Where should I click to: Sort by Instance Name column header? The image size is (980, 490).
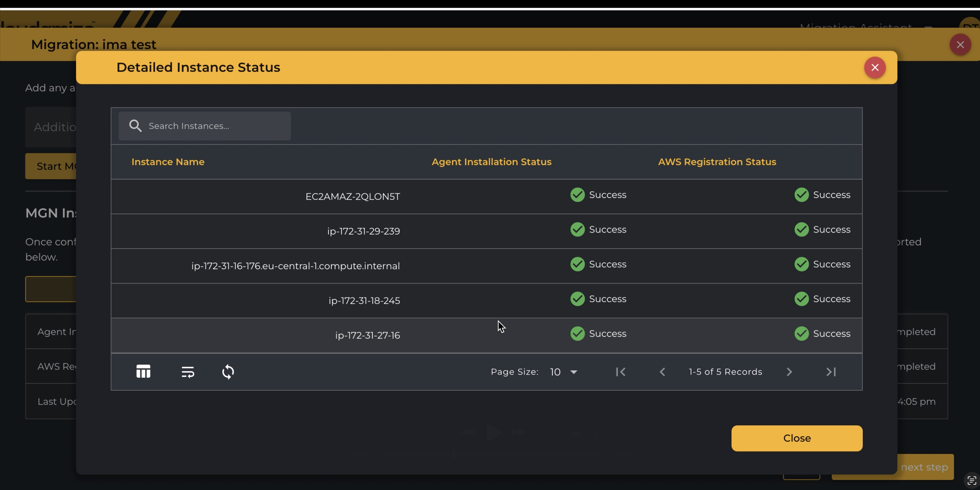(168, 162)
